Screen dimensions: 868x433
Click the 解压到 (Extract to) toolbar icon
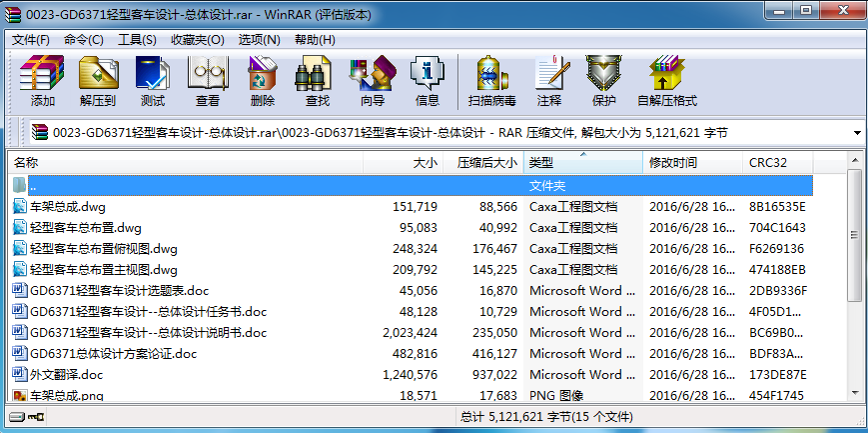(x=98, y=73)
